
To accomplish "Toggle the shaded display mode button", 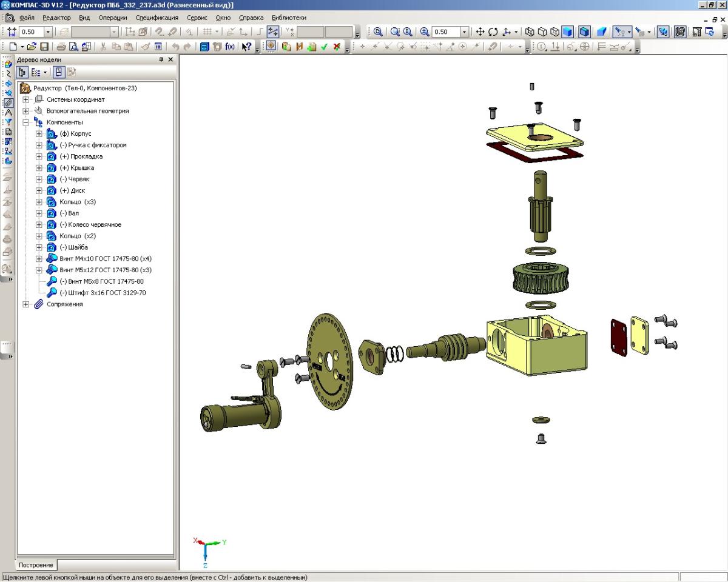I will click(568, 32).
